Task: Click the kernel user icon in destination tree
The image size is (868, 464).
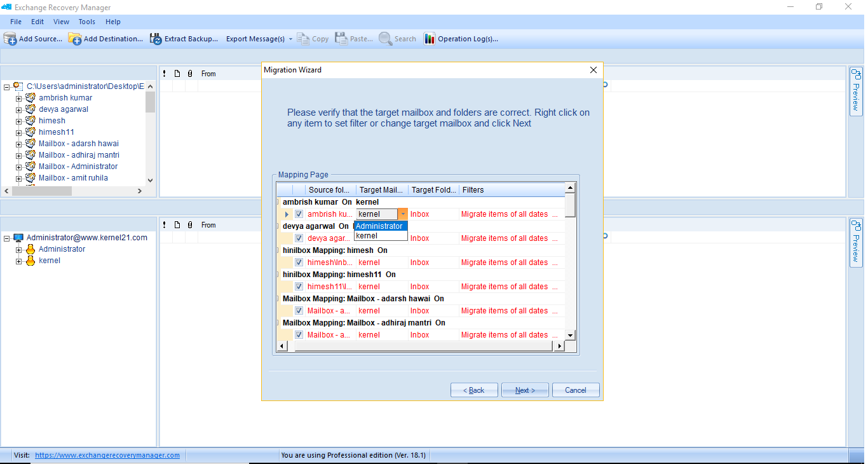Action: (31, 261)
